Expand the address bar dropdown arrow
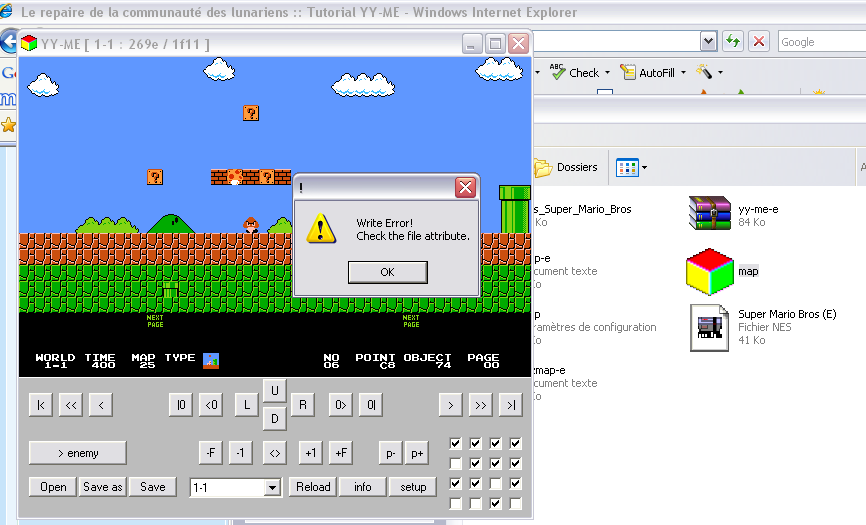Image resolution: width=866 pixels, height=525 pixels. click(708, 41)
